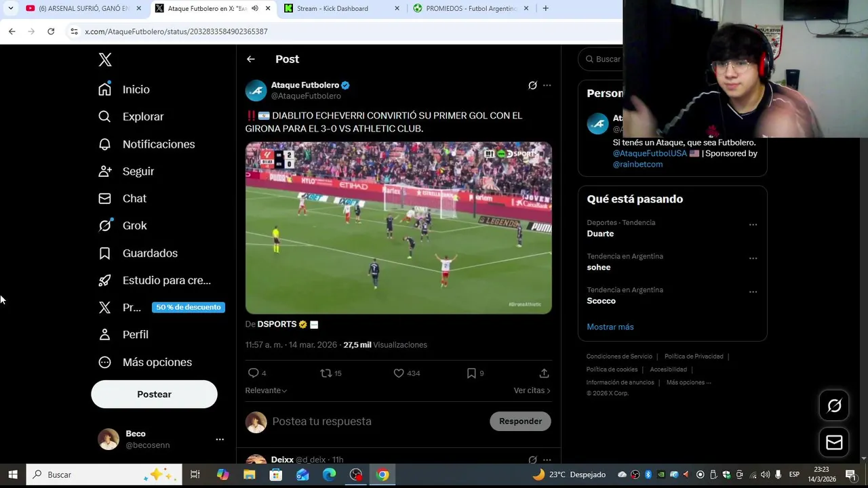Image resolution: width=868 pixels, height=488 pixels.
Task: Open a new browser tab
Action: point(545,8)
